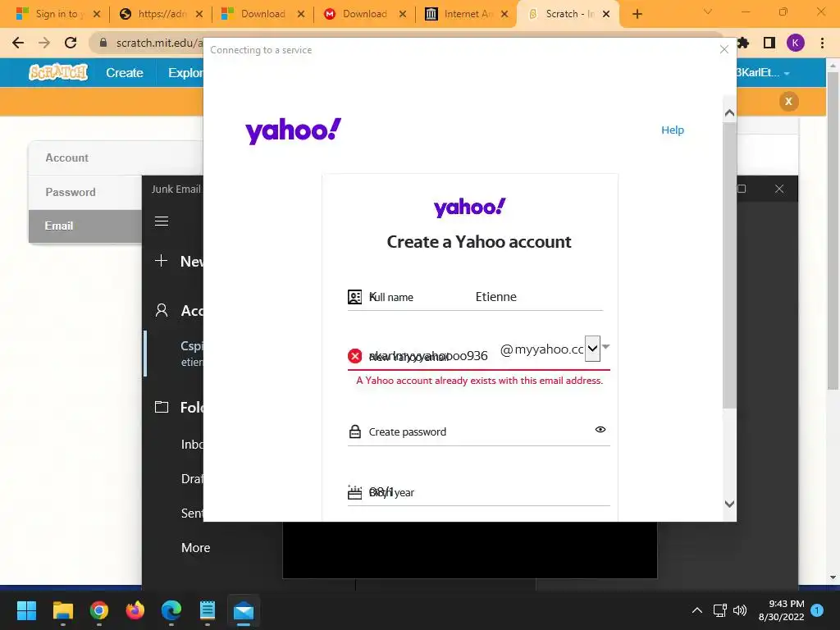Open the @myyahoo.com domain dropdown
Screen dimensions: 840x630
(592, 349)
